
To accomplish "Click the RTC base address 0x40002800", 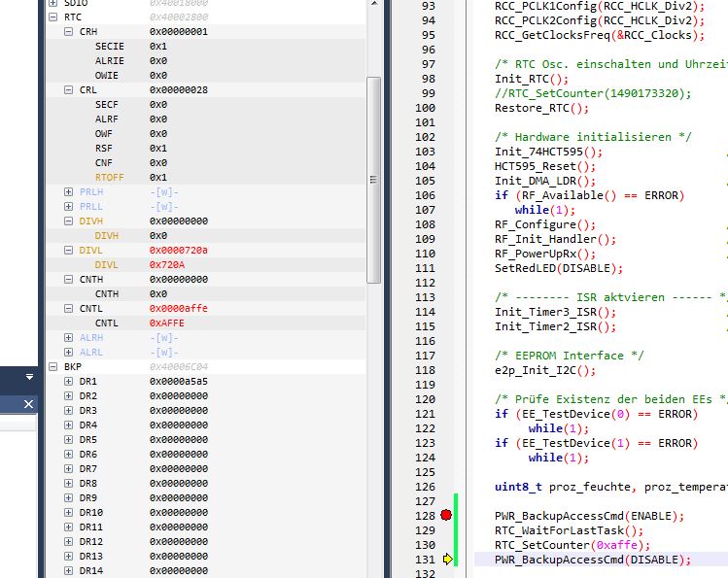I will click(x=179, y=17).
